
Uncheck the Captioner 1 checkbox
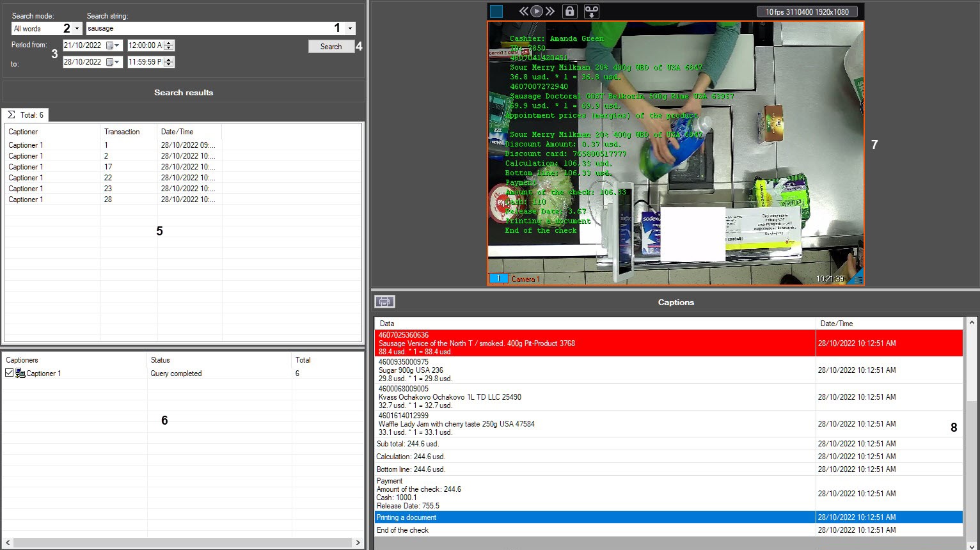pos(9,373)
